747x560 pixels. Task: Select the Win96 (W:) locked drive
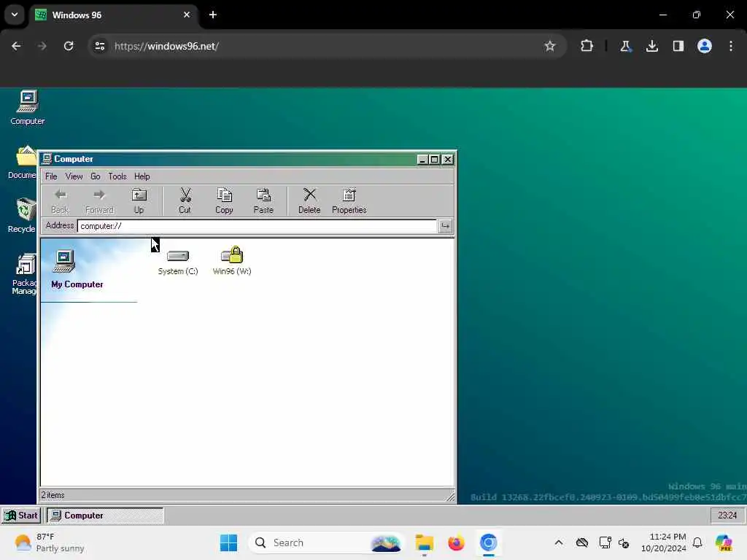click(232, 260)
